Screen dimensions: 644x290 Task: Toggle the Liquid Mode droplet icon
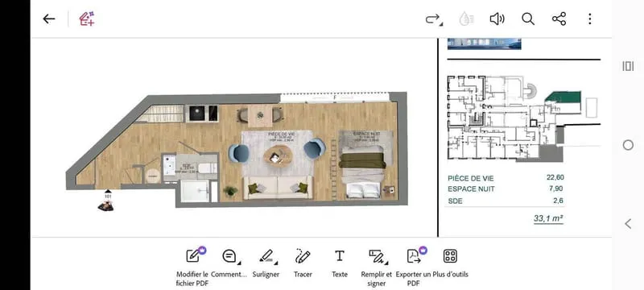[466, 19]
